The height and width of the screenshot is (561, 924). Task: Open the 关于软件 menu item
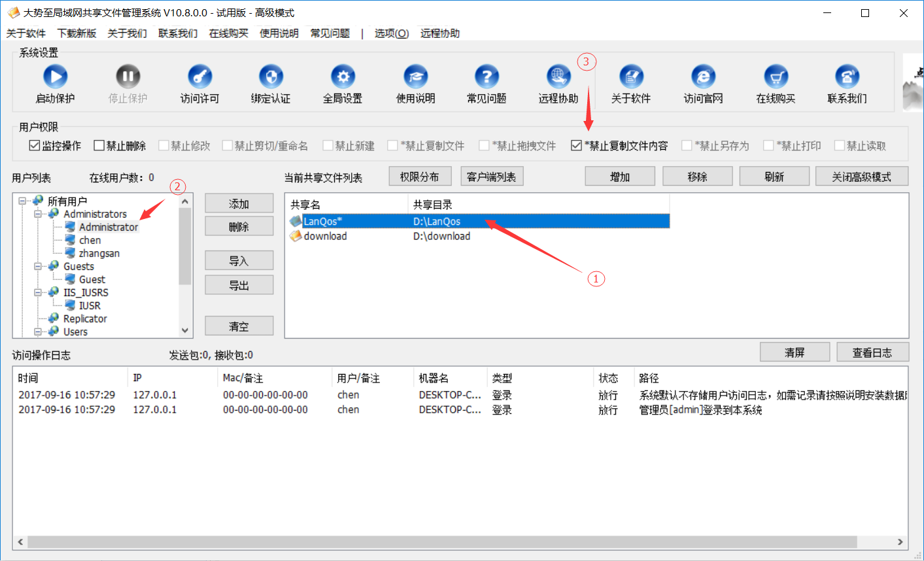point(26,33)
